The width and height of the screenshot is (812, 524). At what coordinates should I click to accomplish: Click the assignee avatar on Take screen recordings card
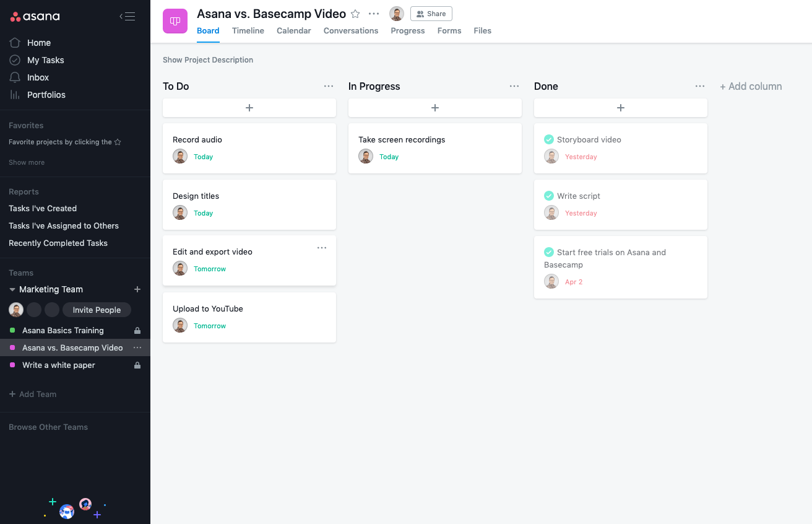pyautogui.click(x=366, y=156)
